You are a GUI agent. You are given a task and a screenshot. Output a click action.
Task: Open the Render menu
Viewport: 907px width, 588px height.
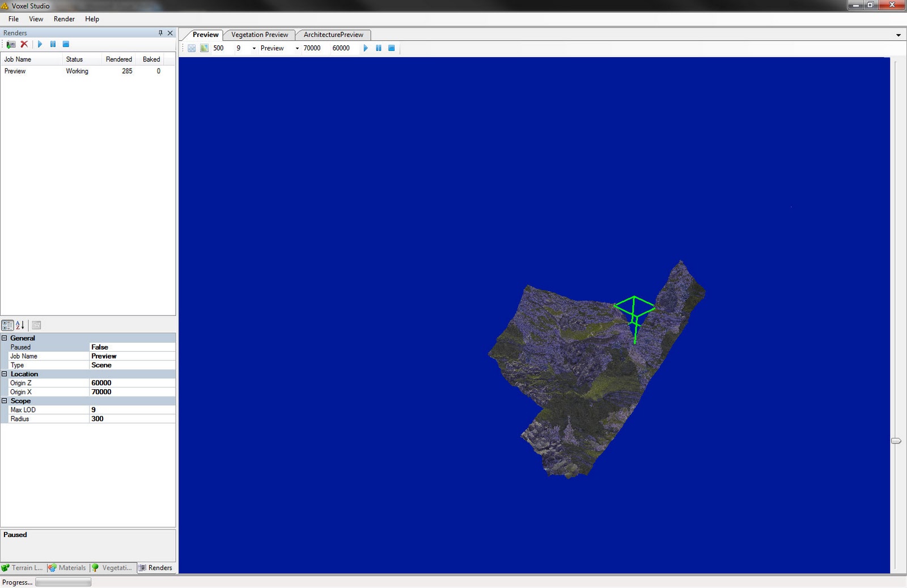pyautogui.click(x=63, y=19)
